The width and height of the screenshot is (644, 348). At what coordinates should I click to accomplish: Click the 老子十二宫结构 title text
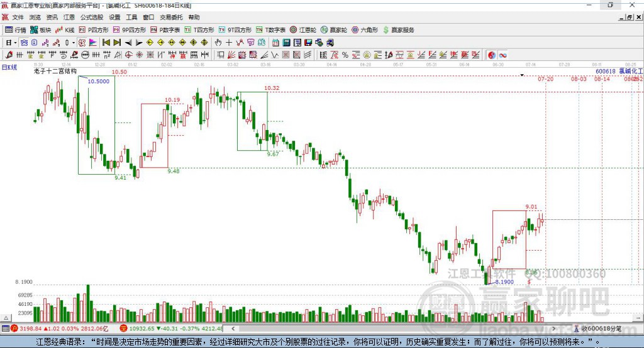pos(55,71)
